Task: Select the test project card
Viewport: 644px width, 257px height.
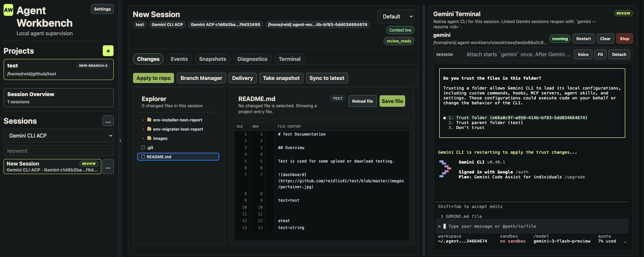Action: [x=59, y=69]
